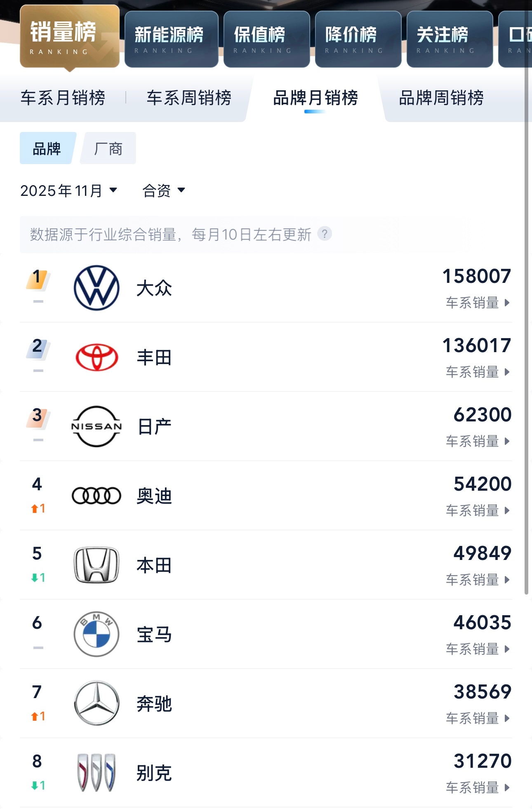532x809 pixels.
Task: Switch to 新能源榜 ranking tab
Action: [x=172, y=39]
